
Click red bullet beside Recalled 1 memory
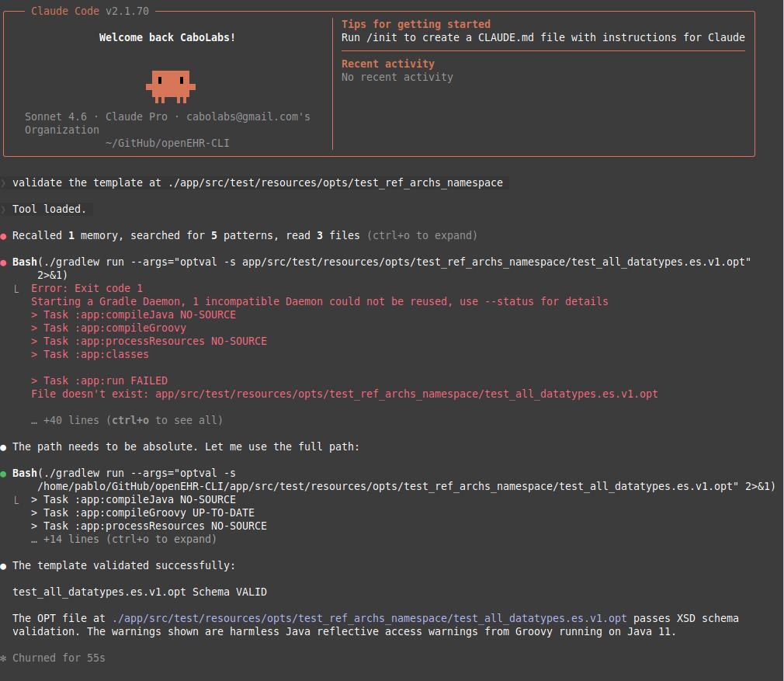point(4,236)
